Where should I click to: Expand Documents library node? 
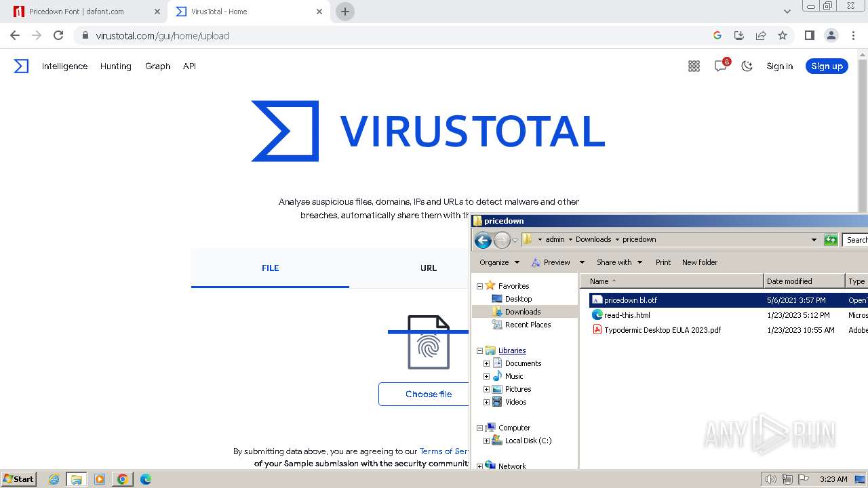pyautogui.click(x=486, y=363)
